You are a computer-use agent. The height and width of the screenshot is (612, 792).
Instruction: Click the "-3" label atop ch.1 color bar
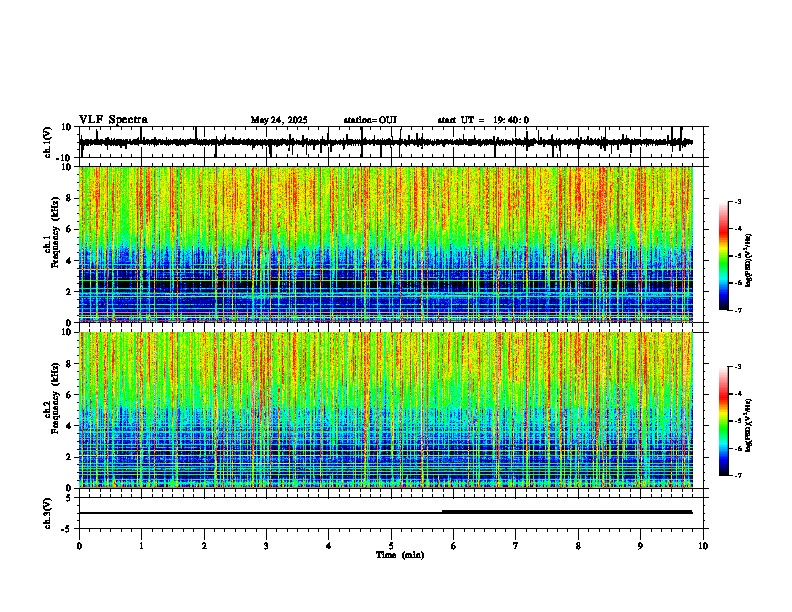click(x=737, y=202)
